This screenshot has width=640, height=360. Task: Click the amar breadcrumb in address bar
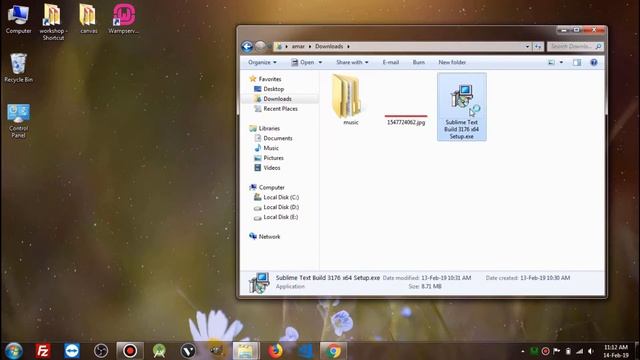point(298,47)
